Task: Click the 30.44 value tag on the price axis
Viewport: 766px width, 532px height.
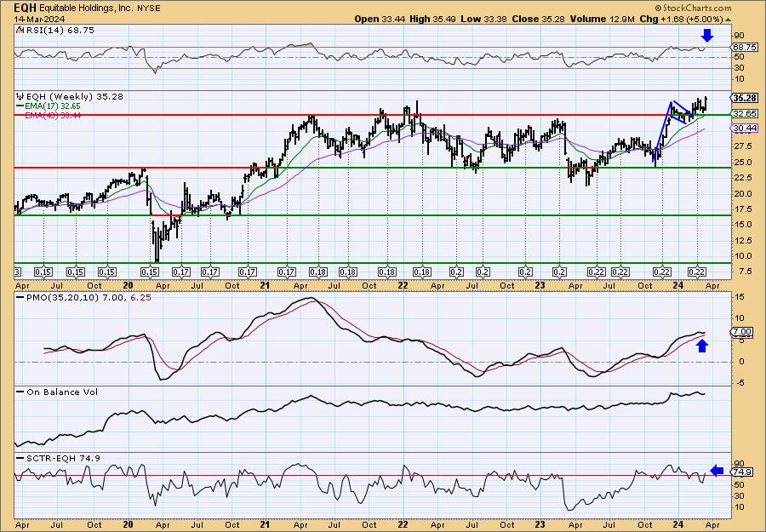Action: [745, 128]
